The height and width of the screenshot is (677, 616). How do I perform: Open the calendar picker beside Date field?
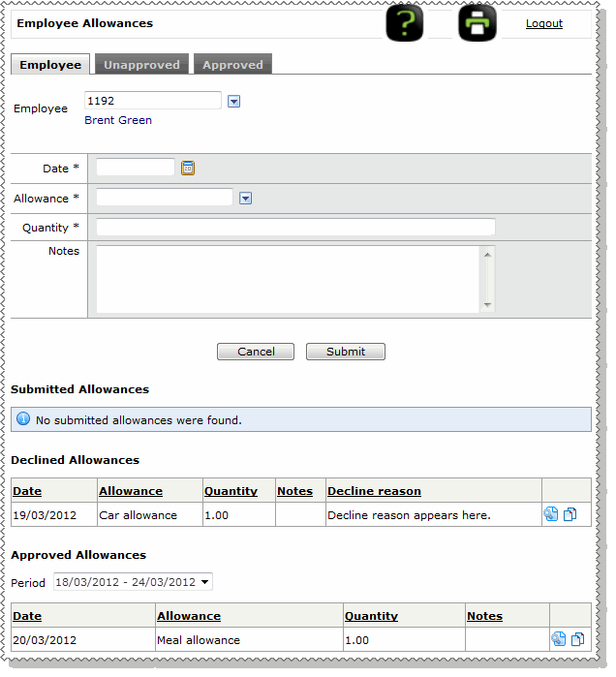[x=188, y=168]
